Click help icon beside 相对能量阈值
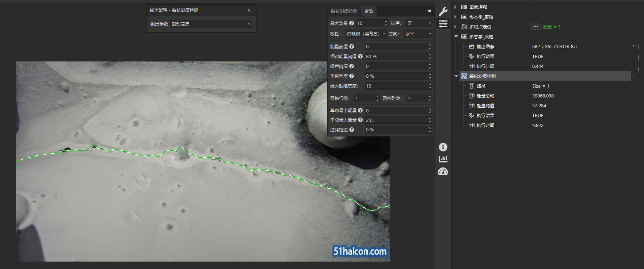The width and height of the screenshot is (644, 269). click(x=360, y=56)
